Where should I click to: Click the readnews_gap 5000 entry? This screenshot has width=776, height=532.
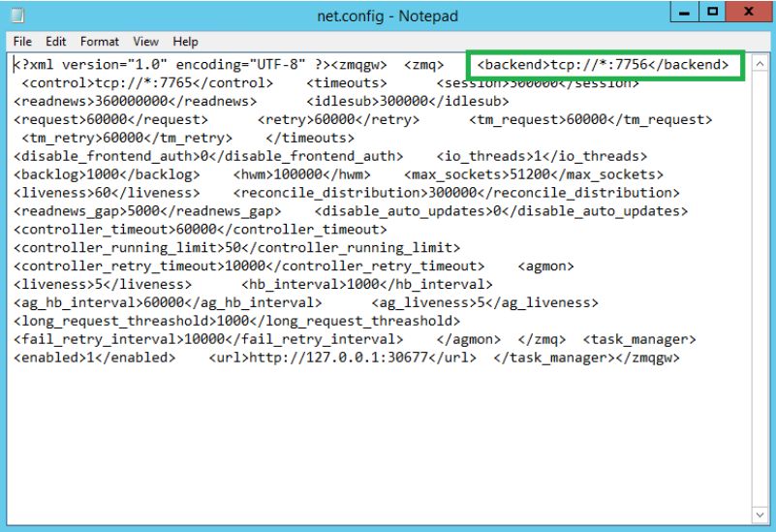point(147,211)
